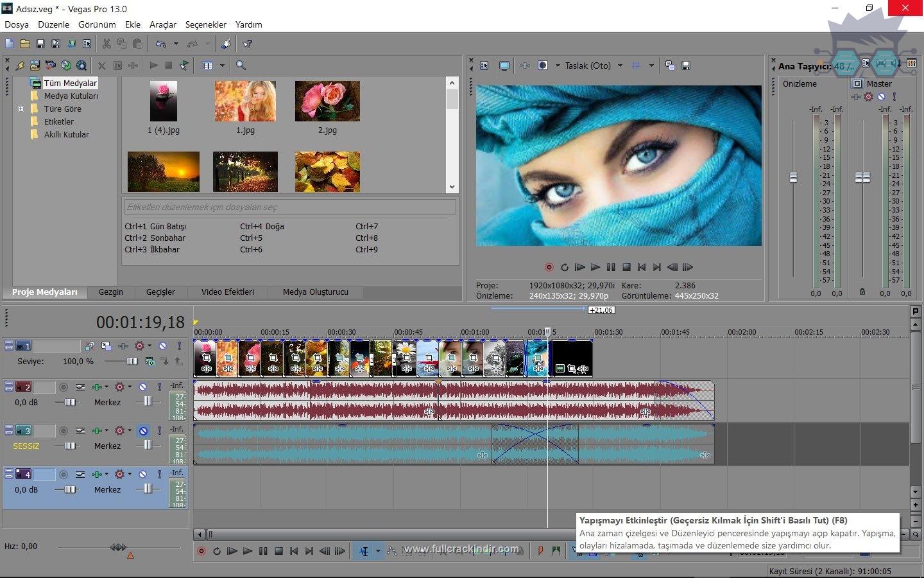
Task: Solo video track 1
Action: [180, 346]
